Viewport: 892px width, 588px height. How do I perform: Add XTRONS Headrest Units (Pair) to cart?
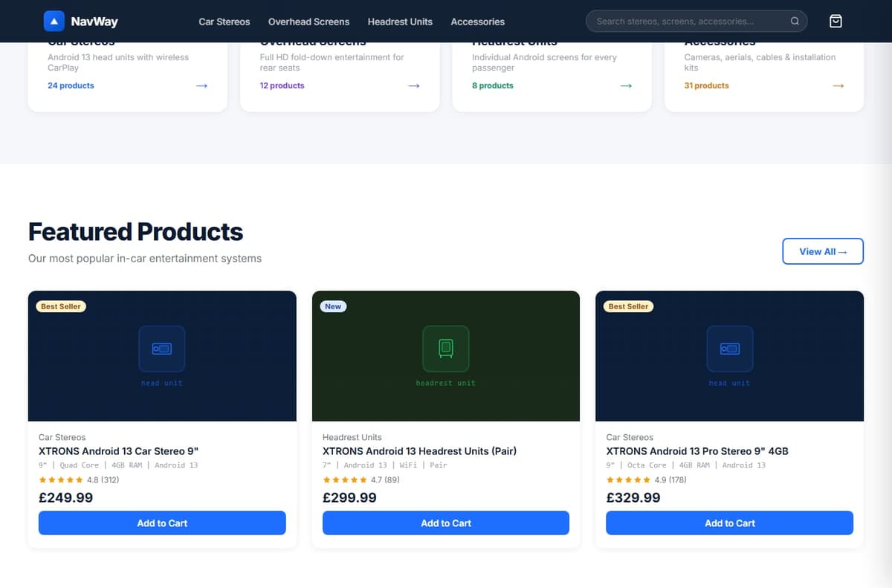click(x=446, y=523)
